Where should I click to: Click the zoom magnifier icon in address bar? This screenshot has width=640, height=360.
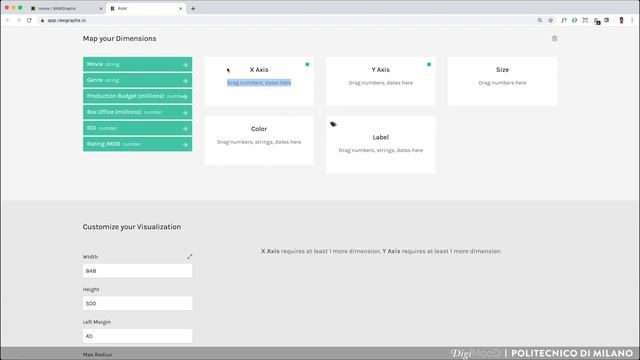(x=540, y=20)
